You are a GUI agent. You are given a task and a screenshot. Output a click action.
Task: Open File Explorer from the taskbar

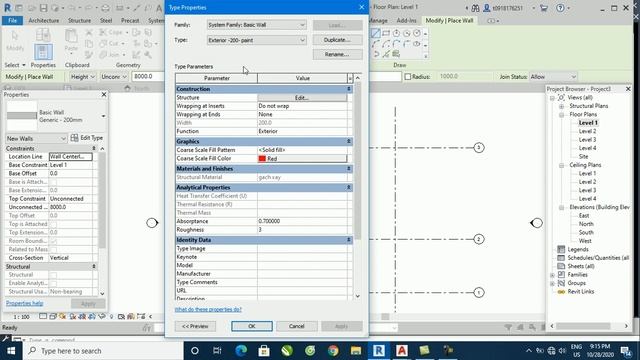356,351
